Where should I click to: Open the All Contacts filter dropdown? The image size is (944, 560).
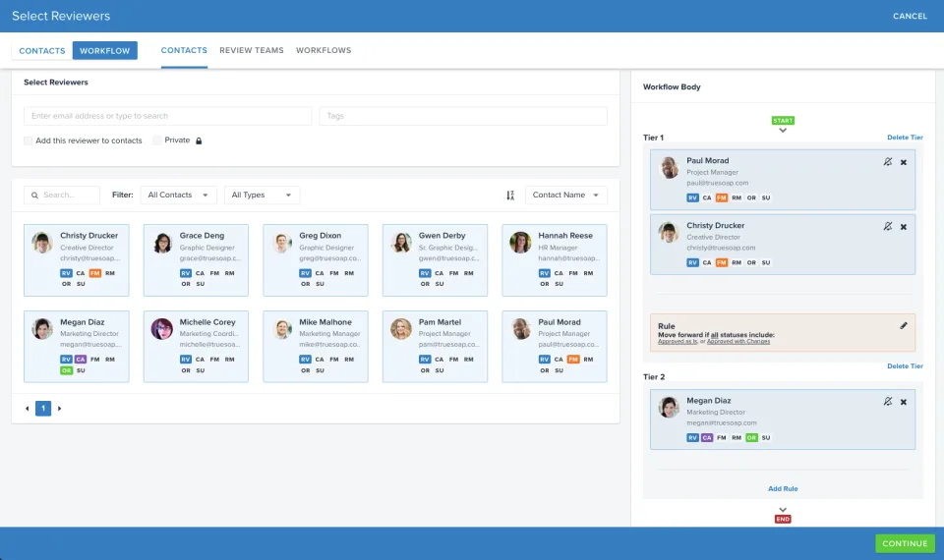pyautogui.click(x=178, y=195)
